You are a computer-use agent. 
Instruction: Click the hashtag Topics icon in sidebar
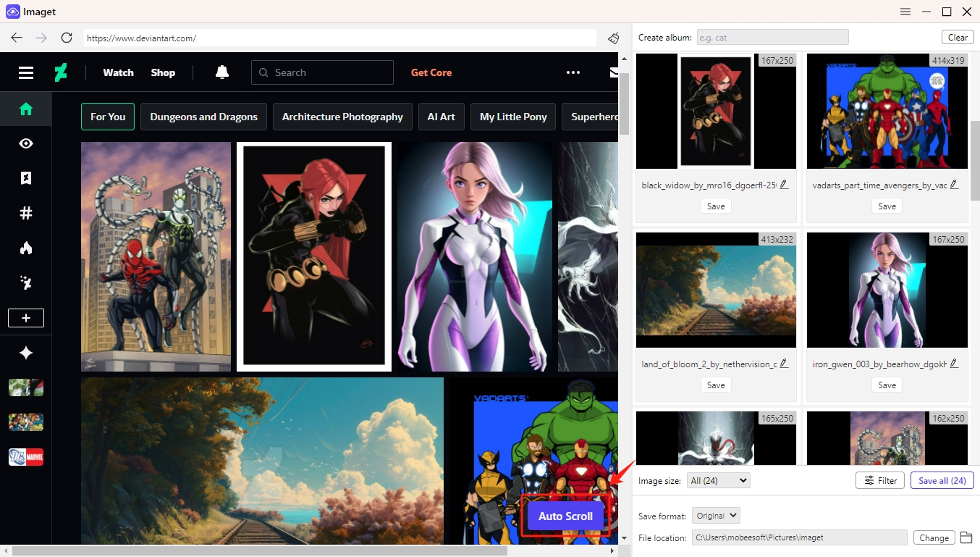click(26, 213)
